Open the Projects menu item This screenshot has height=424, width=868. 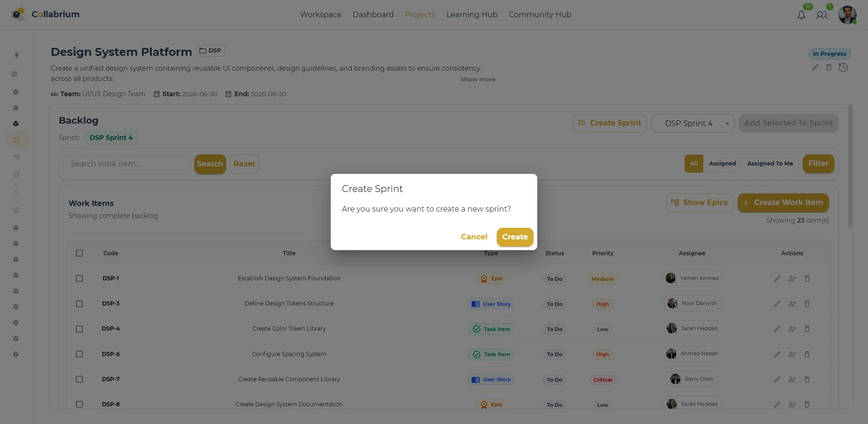pos(420,14)
